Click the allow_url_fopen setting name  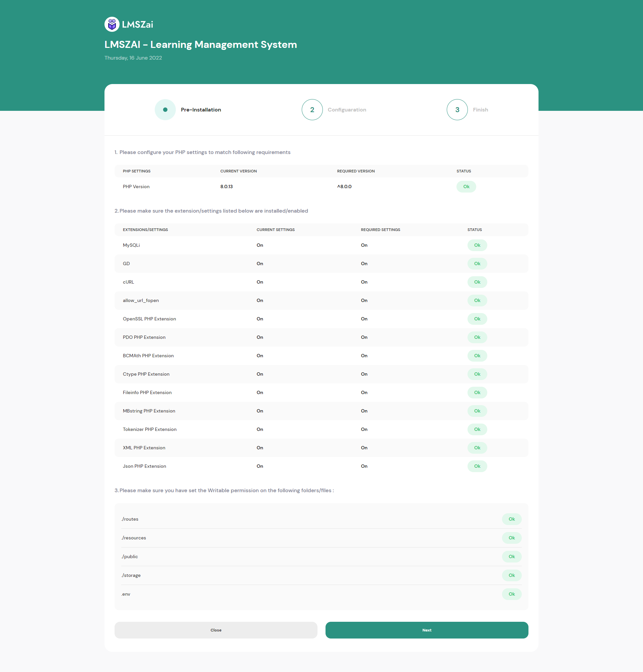click(141, 301)
